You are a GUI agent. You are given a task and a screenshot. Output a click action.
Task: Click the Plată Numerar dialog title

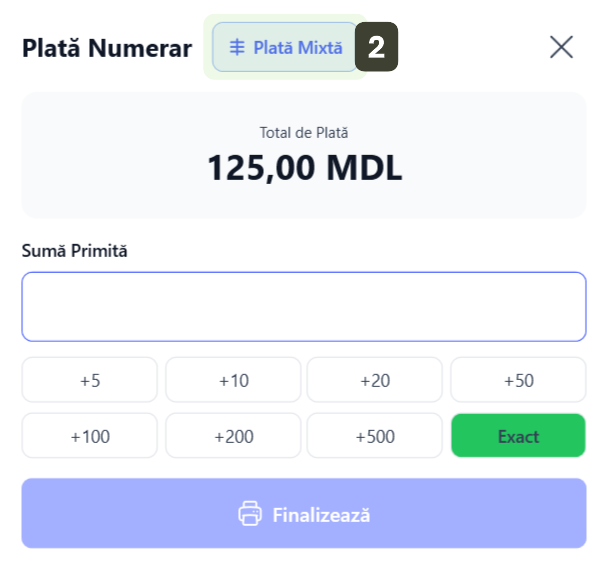click(x=107, y=48)
